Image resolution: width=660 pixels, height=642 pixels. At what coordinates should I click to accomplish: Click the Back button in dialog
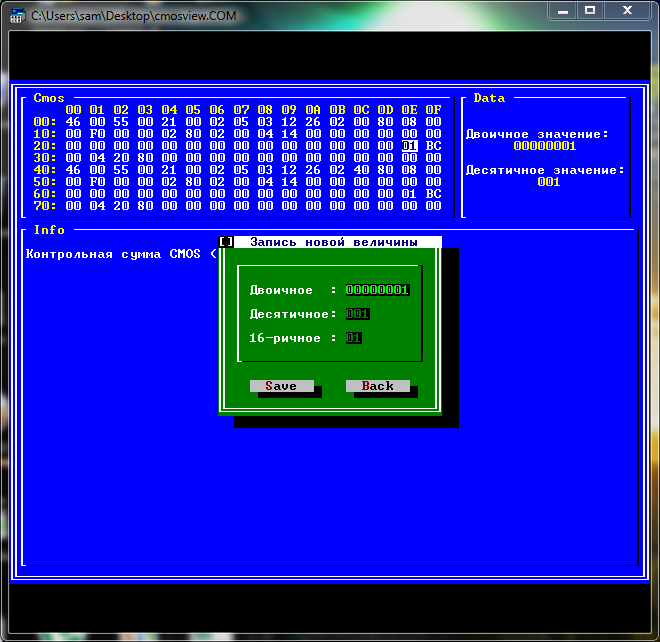(378, 386)
